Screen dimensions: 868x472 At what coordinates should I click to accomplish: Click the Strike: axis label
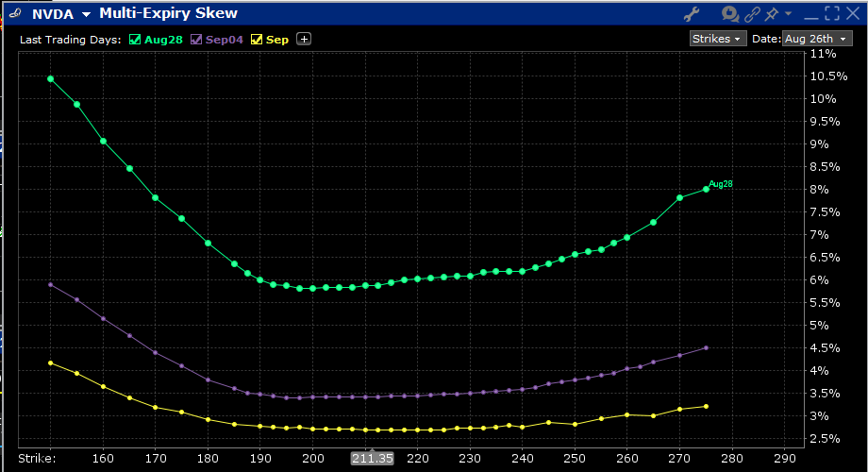point(37,459)
